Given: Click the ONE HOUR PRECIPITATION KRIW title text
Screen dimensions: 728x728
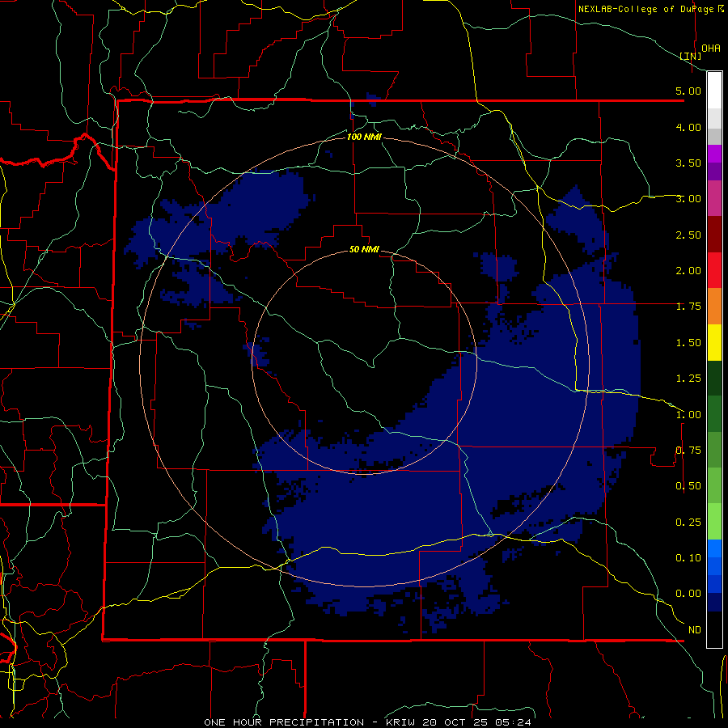Looking at the screenshot, I should click(x=367, y=722).
